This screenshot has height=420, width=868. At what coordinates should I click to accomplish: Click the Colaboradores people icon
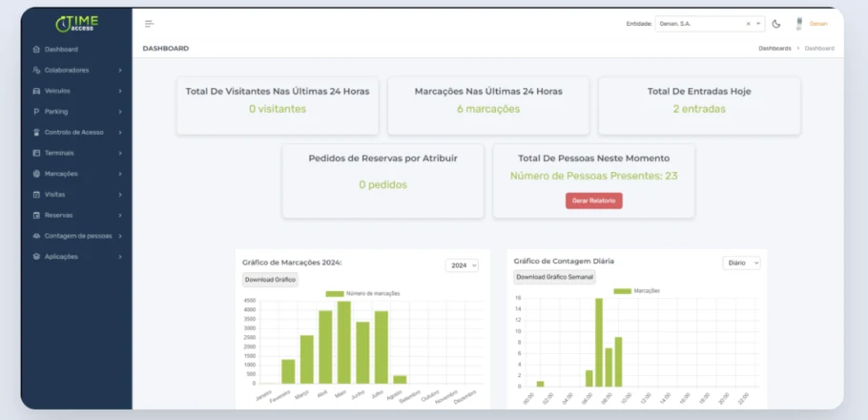click(36, 71)
